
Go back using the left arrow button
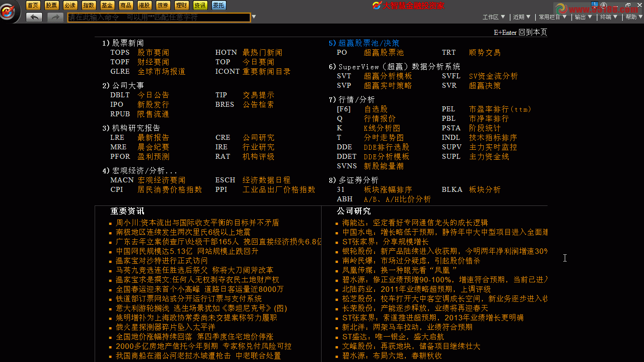click(34, 17)
